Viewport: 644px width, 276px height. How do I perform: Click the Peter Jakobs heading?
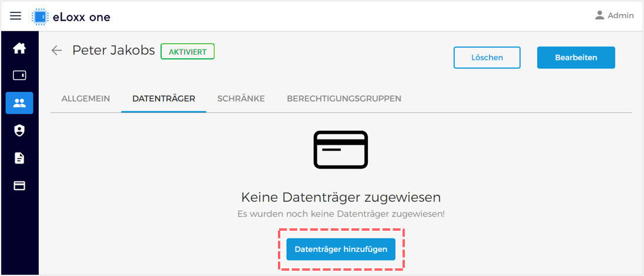[114, 50]
